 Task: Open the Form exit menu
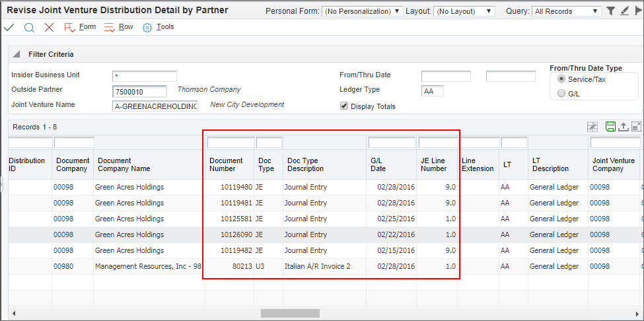click(80, 27)
